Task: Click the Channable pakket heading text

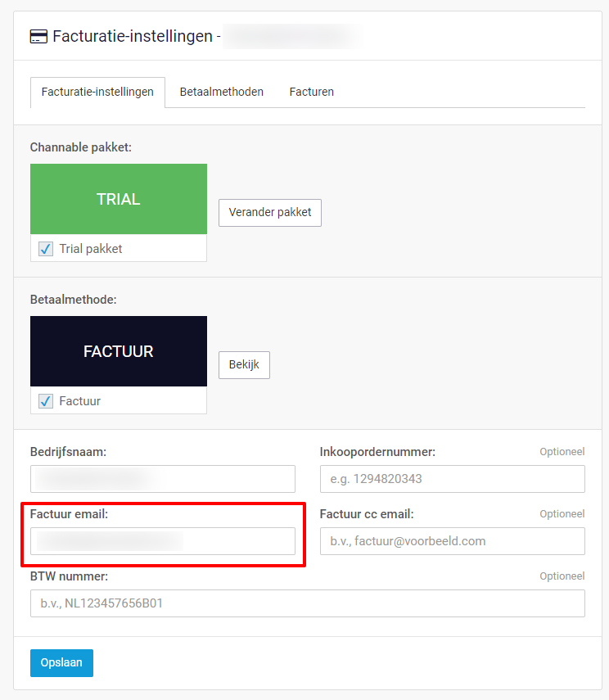Action: [x=81, y=147]
